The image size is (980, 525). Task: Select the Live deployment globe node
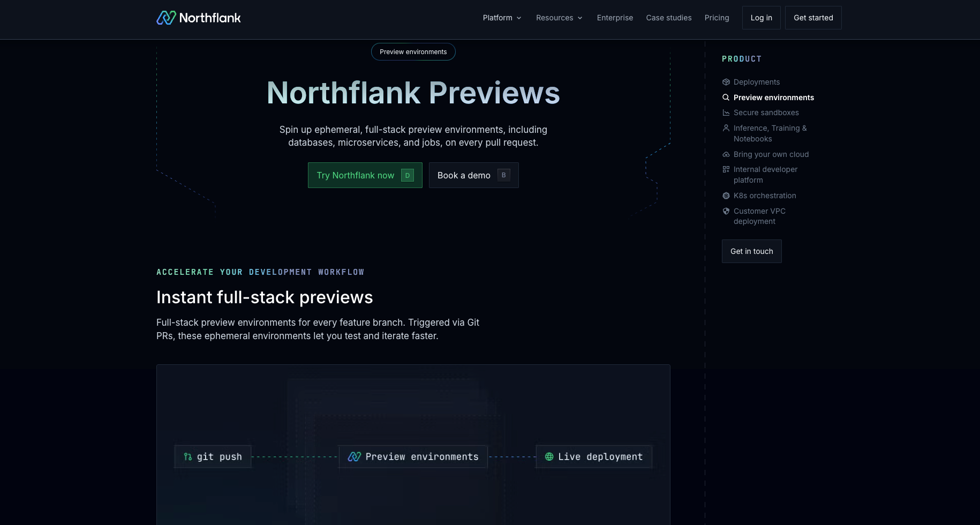click(x=593, y=456)
